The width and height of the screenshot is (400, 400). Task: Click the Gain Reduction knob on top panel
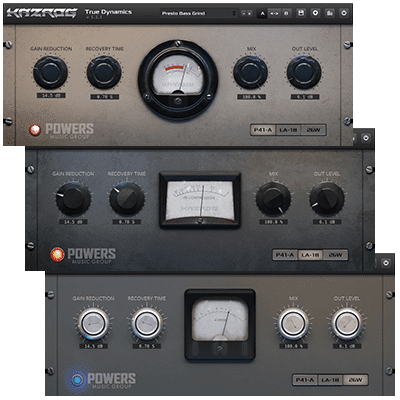[x=50, y=72]
